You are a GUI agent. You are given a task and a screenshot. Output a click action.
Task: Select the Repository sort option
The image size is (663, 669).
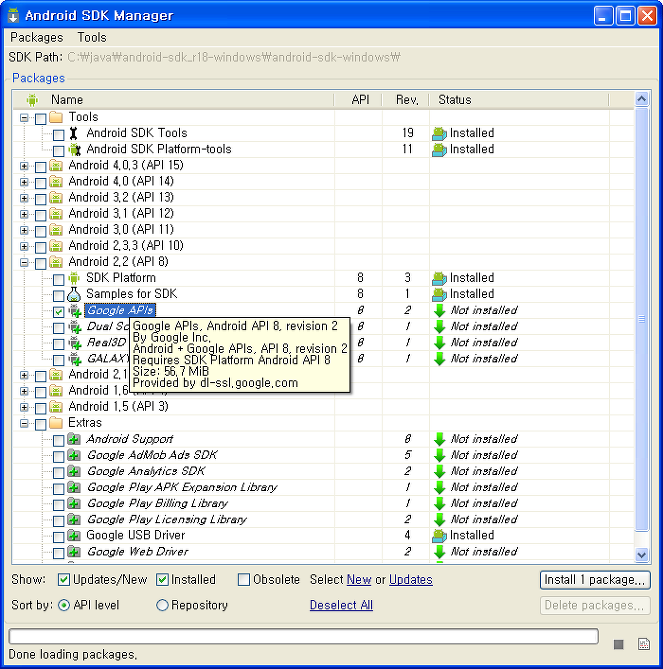click(x=162, y=605)
